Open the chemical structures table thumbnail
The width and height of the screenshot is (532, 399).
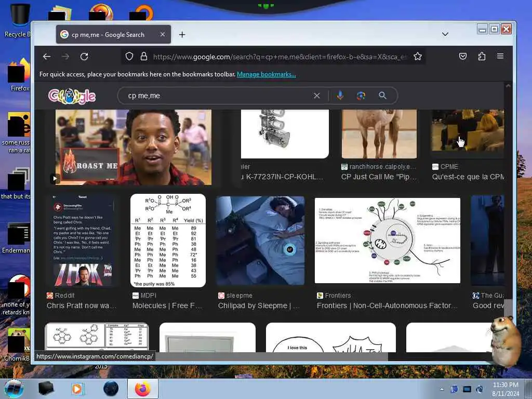97,337
